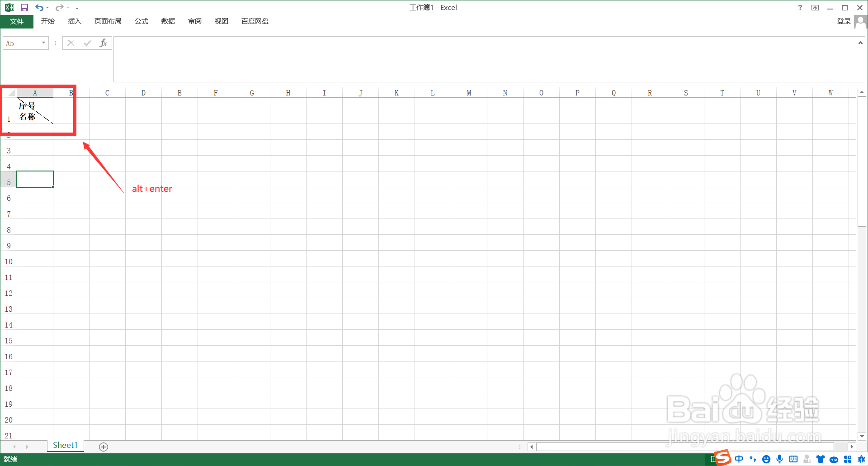Select row 1 header
The image size is (868, 466).
point(9,111)
